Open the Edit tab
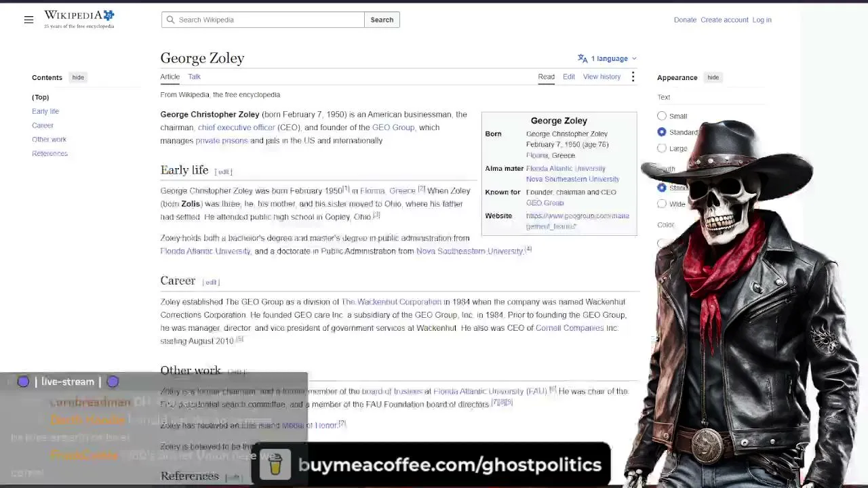The height and width of the screenshot is (488, 868). point(569,77)
